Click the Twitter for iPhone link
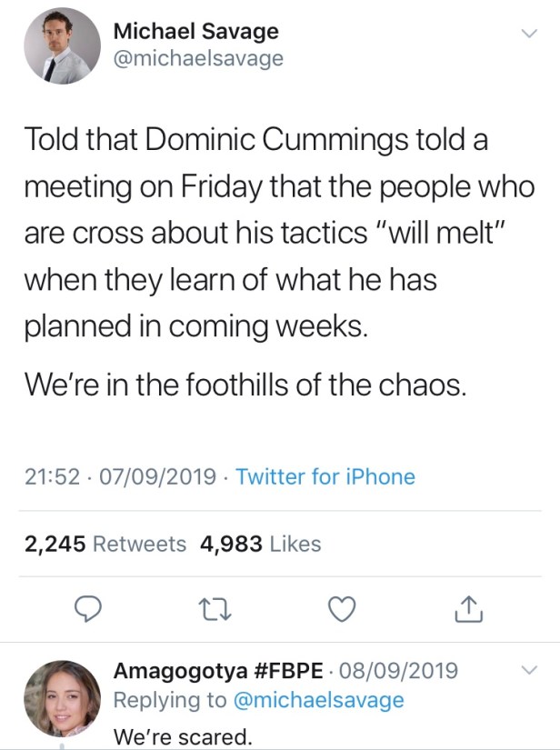The height and width of the screenshot is (750, 560). 325,476
